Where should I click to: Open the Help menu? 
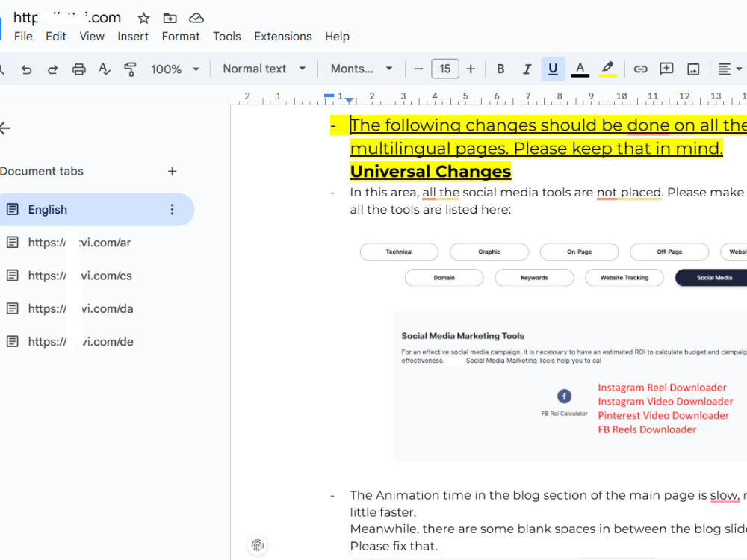(338, 37)
